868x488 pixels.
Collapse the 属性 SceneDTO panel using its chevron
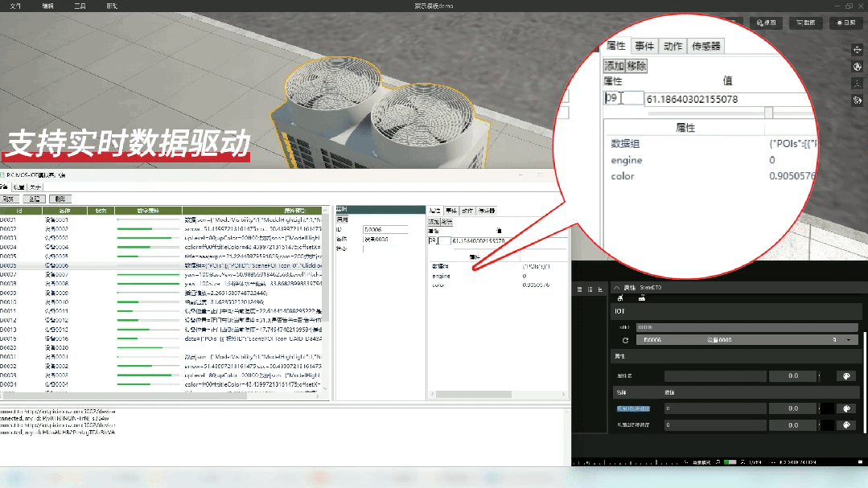tap(617, 287)
